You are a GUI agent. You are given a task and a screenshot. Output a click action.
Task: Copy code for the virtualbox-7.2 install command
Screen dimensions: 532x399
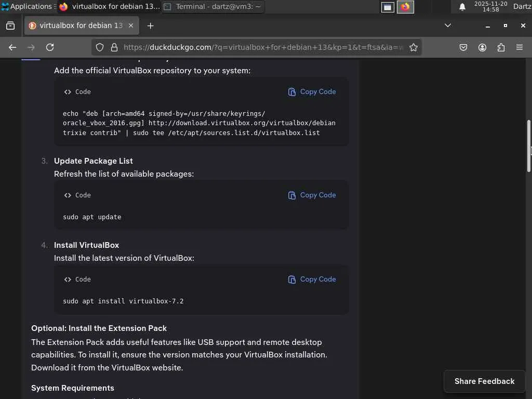pos(312,280)
